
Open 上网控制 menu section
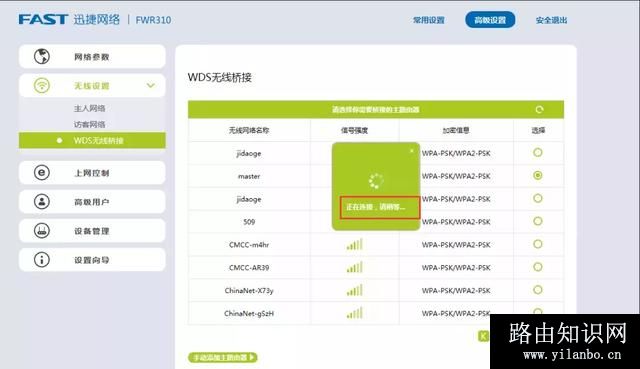click(x=92, y=173)
